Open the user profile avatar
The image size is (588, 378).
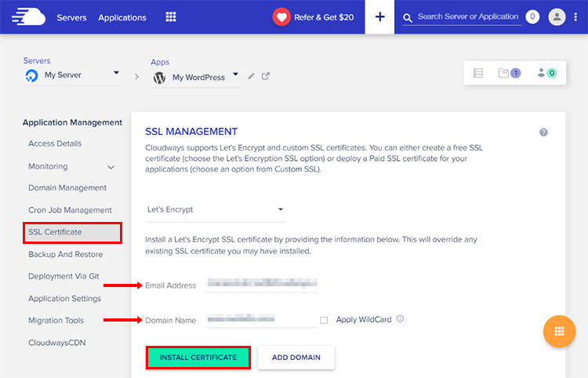click(x=557, y=17)
